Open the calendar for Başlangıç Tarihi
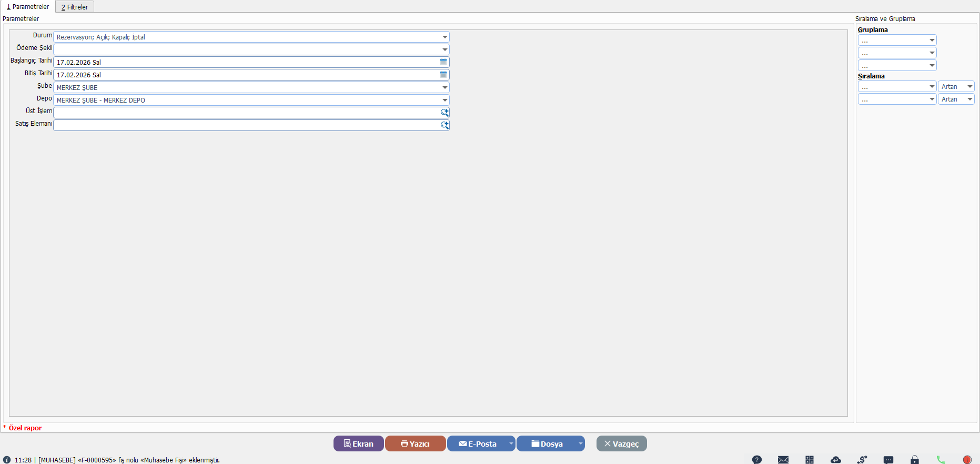 coord(443,62)
